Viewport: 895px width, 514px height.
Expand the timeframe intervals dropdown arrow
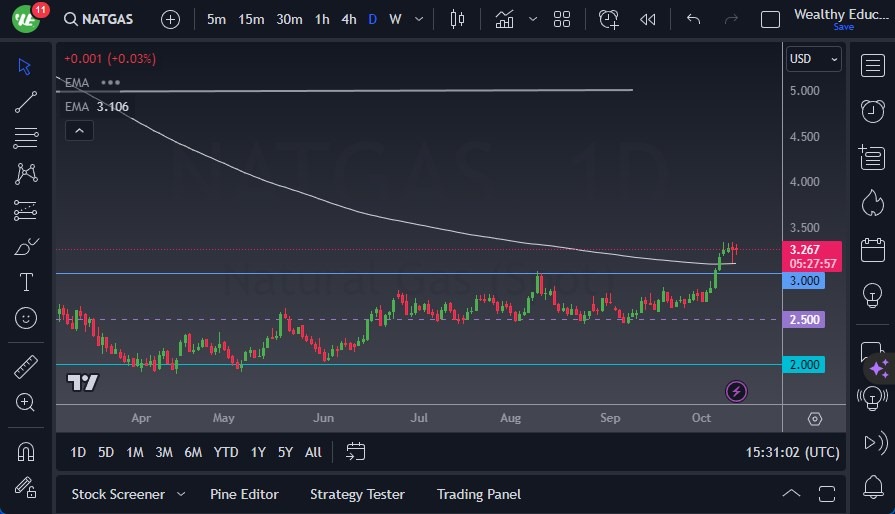[418, 19]
